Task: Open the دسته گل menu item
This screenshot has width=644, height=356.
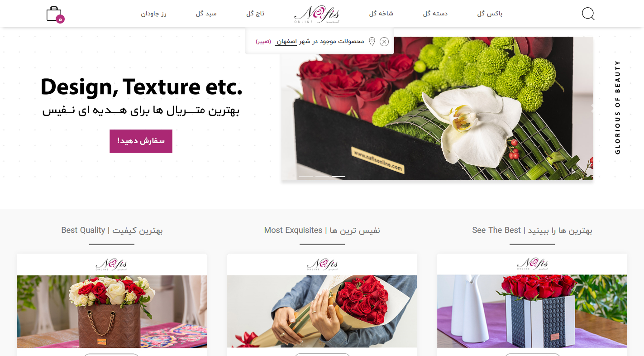Action: coord(435,14)
